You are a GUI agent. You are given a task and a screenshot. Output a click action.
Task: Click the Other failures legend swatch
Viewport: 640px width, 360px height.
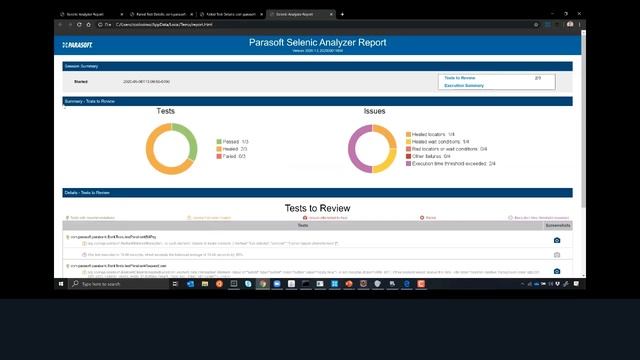[408, 156]
